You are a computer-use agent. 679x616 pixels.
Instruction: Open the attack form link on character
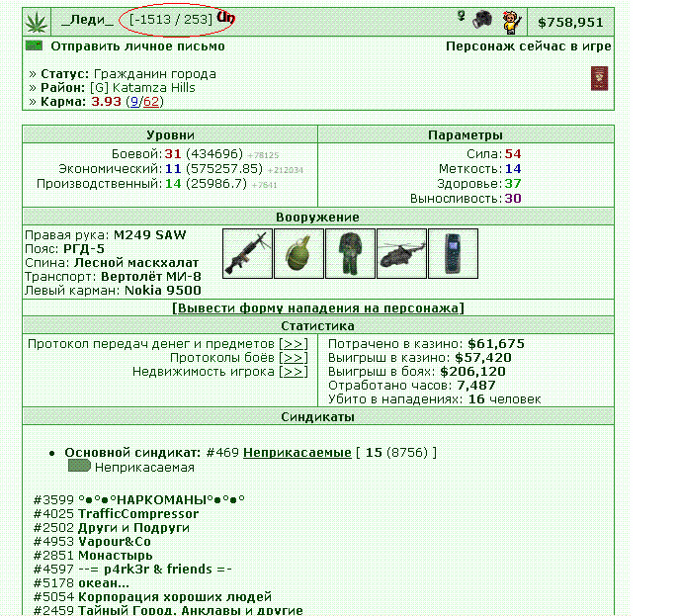click(x=318, y=308)
